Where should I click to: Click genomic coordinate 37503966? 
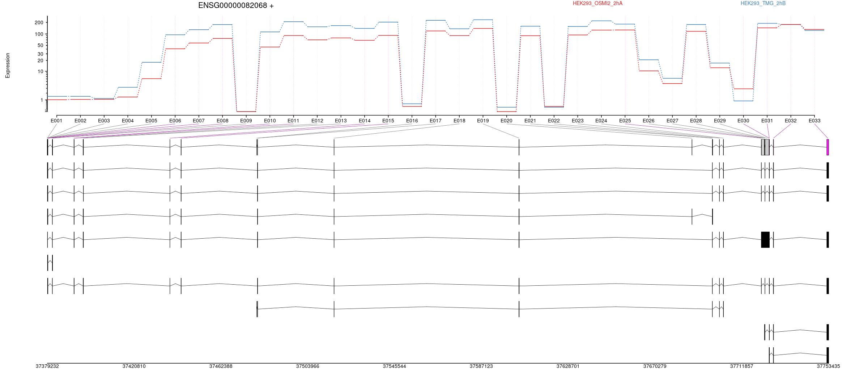pyautogui.click(x=308, y=366)
